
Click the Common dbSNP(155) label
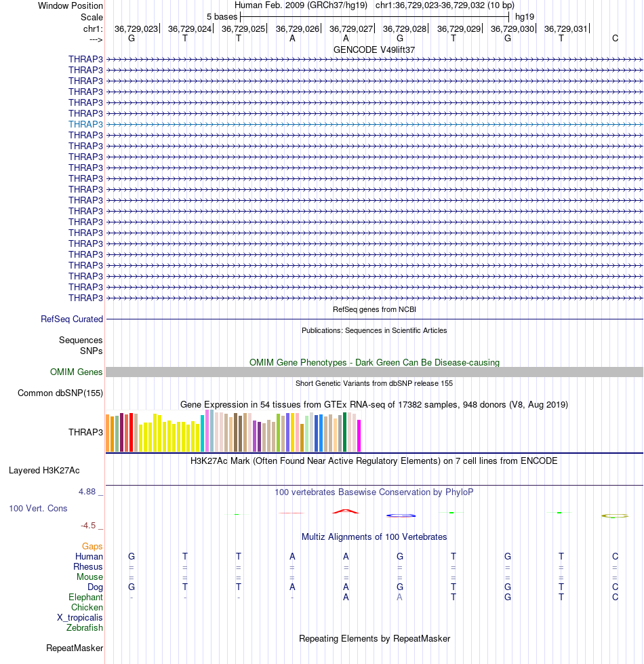[60, 393]
